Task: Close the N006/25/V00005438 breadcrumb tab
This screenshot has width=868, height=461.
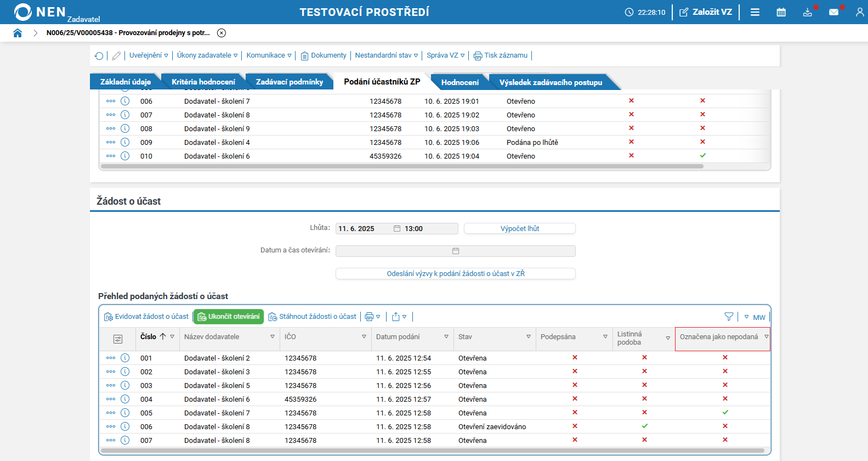Action: [x=222, y=33]
